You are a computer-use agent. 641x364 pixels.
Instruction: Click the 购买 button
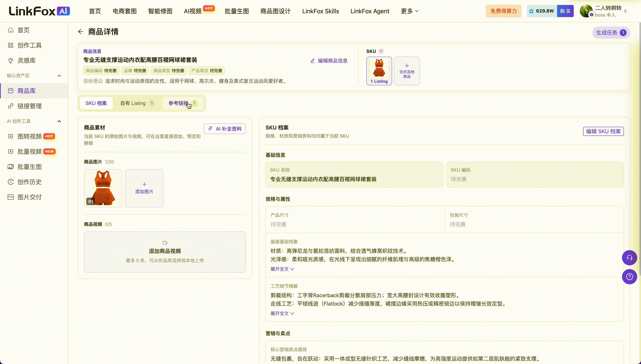coord(565,11)
